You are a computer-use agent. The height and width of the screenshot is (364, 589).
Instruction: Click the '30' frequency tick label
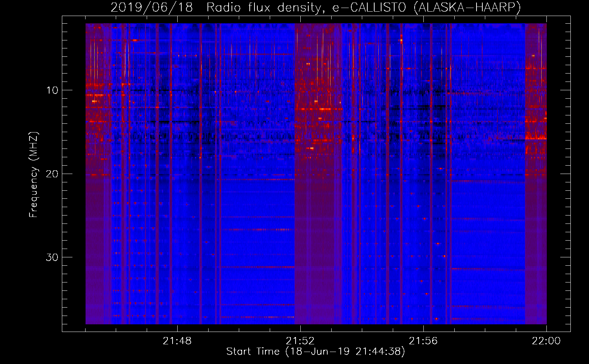point(52,257)
